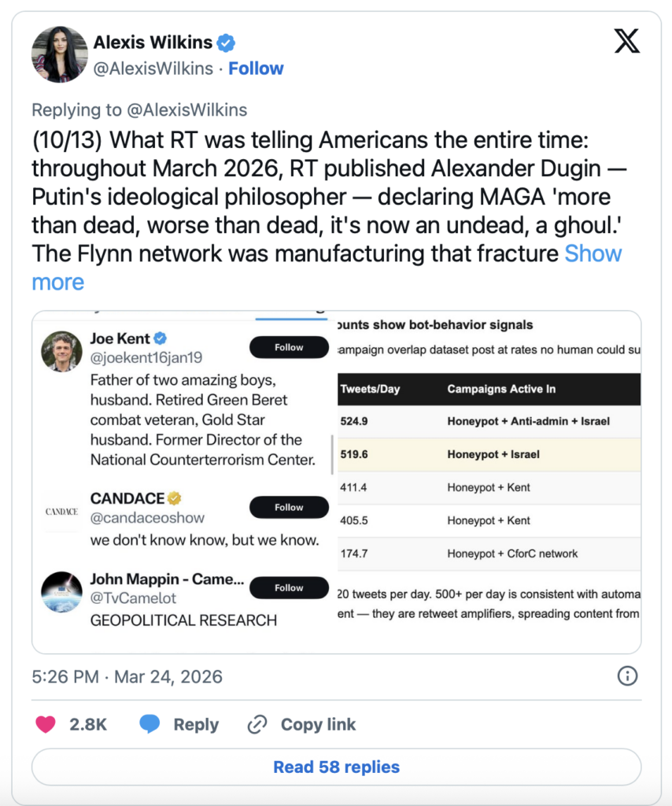
Task: Like the tweet with heart icon
Action: [46, 724]
